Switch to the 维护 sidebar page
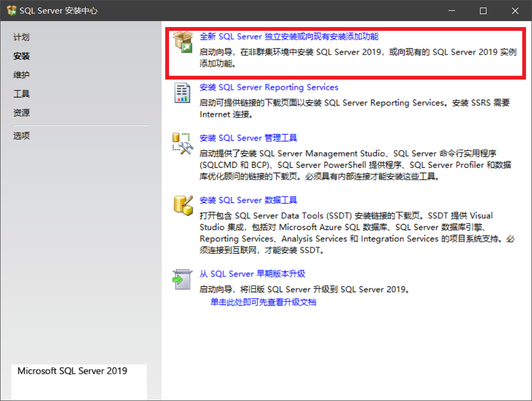The height and width of the screenshot is (401, 532). coord(21,75)
